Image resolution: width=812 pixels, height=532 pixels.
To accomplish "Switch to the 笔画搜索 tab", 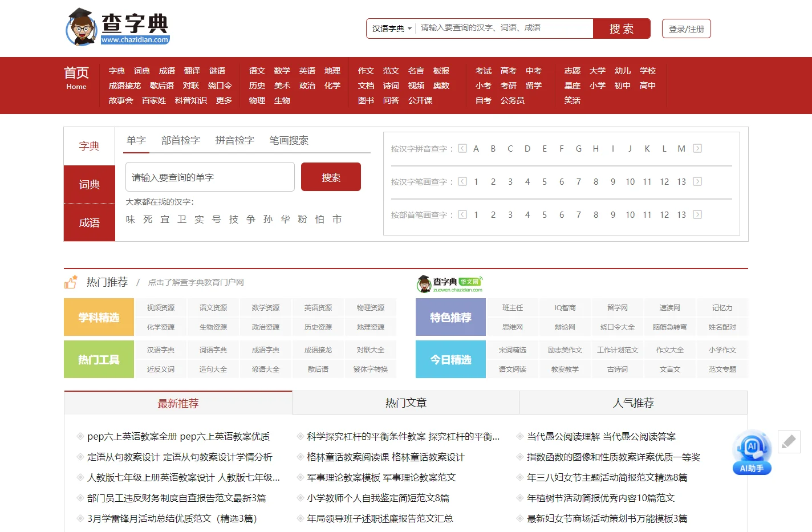I will [289, 140].
